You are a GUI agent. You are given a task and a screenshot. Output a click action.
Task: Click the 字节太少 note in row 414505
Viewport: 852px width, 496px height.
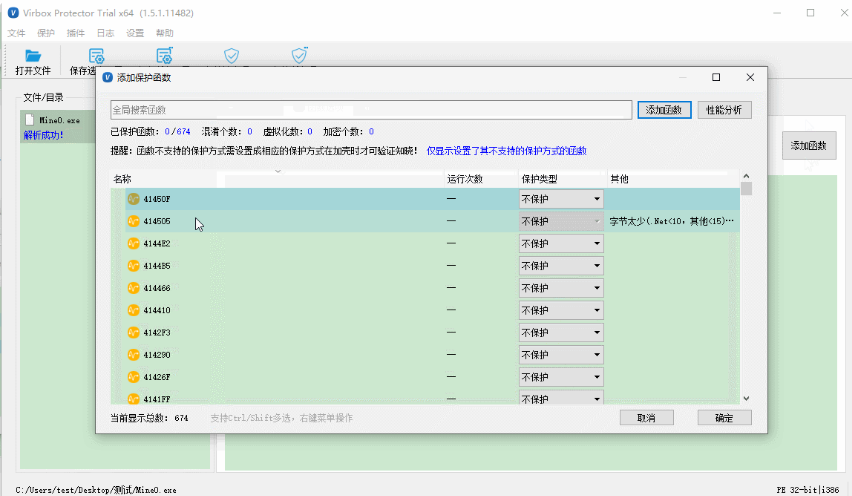pyautogui.click(x=672, y=221)
